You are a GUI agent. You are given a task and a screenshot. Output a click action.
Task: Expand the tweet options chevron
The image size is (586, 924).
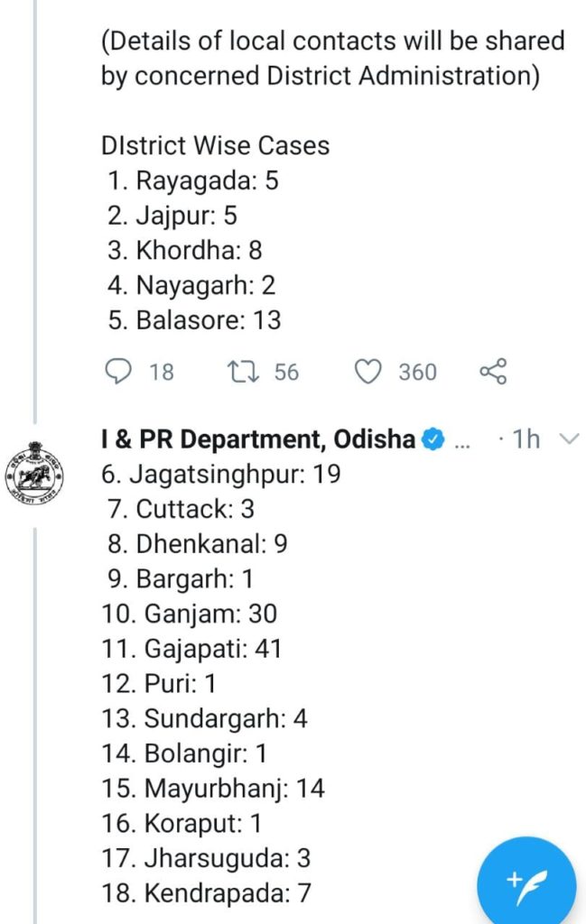(569, 439)
